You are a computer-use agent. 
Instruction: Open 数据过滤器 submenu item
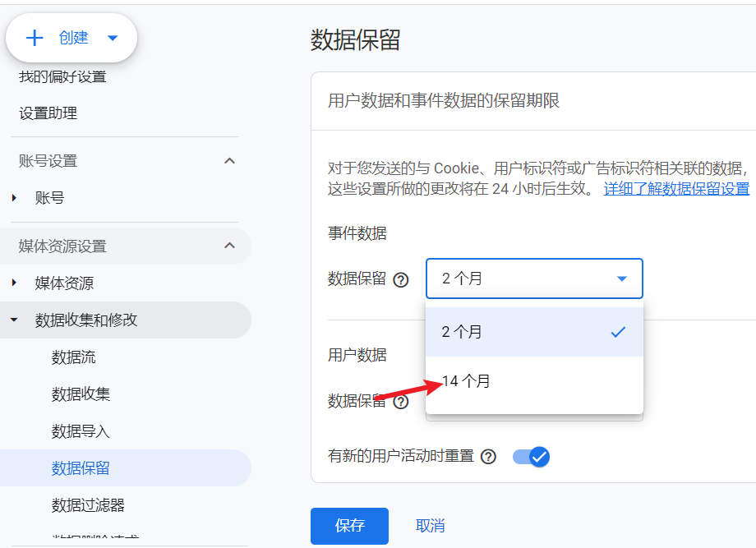88,505
